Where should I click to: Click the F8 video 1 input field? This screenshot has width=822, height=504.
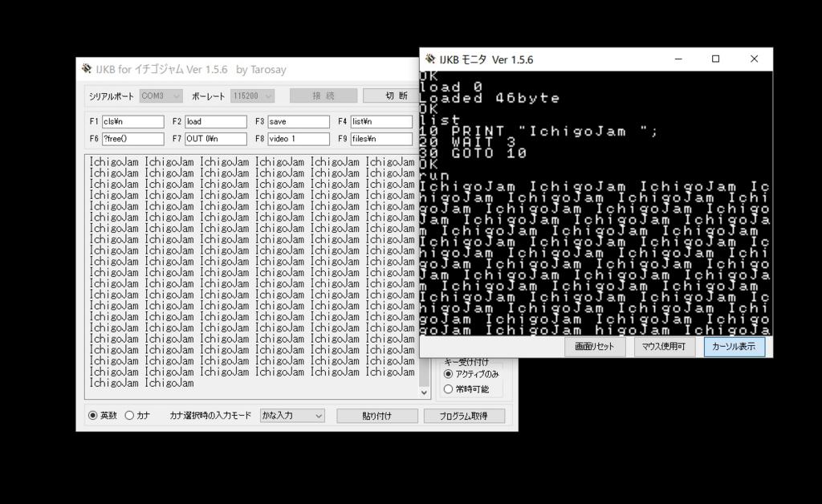pos(299,139)
